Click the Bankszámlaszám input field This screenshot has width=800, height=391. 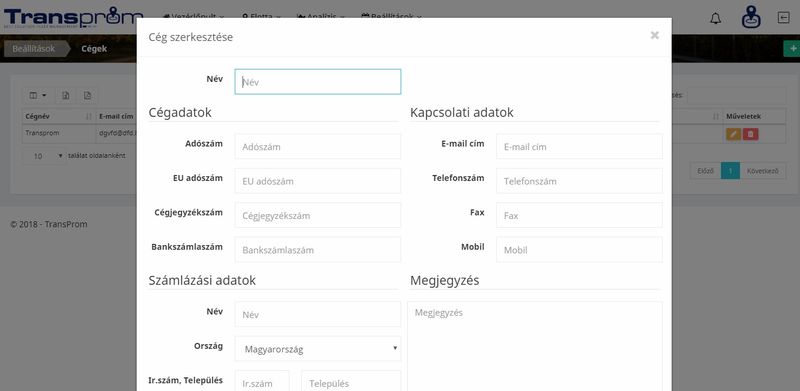(318, 250)
